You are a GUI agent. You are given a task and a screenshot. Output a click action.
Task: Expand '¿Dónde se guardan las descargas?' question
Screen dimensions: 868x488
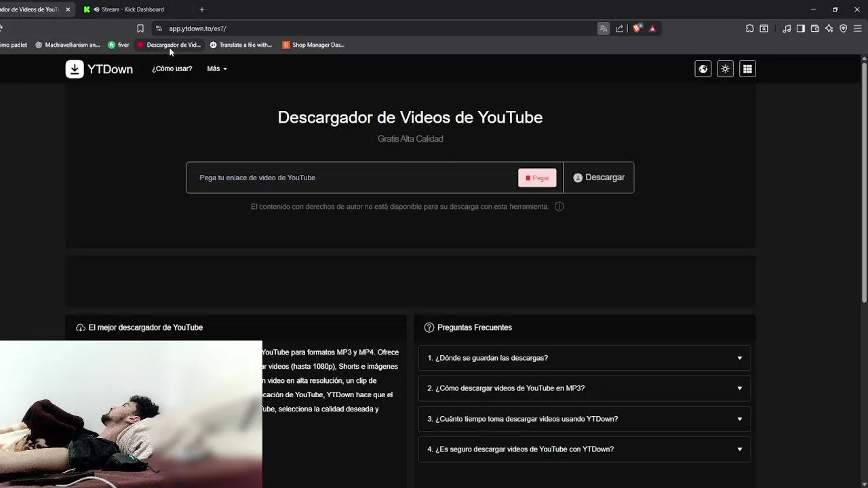[x=585, y=358]
